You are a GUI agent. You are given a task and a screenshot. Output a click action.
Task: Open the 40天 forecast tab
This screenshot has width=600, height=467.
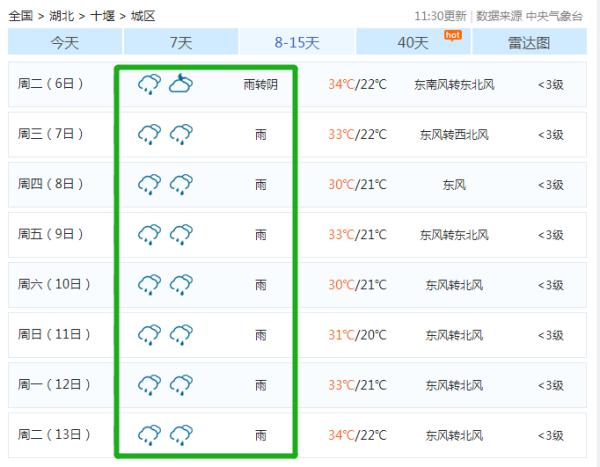pos(413,42)
